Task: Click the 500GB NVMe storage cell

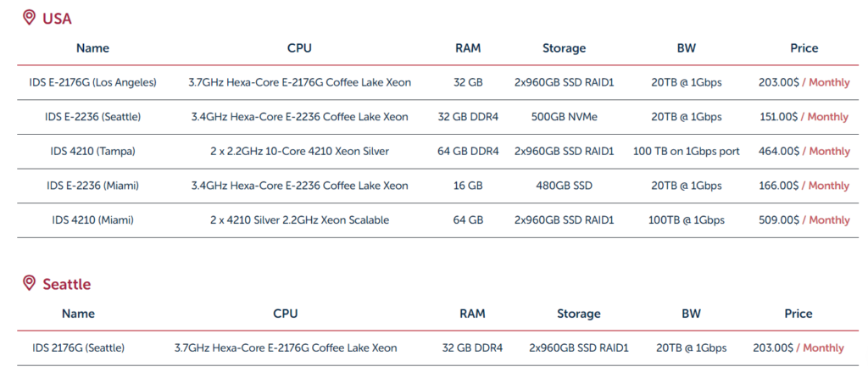Action: point(565,117)
